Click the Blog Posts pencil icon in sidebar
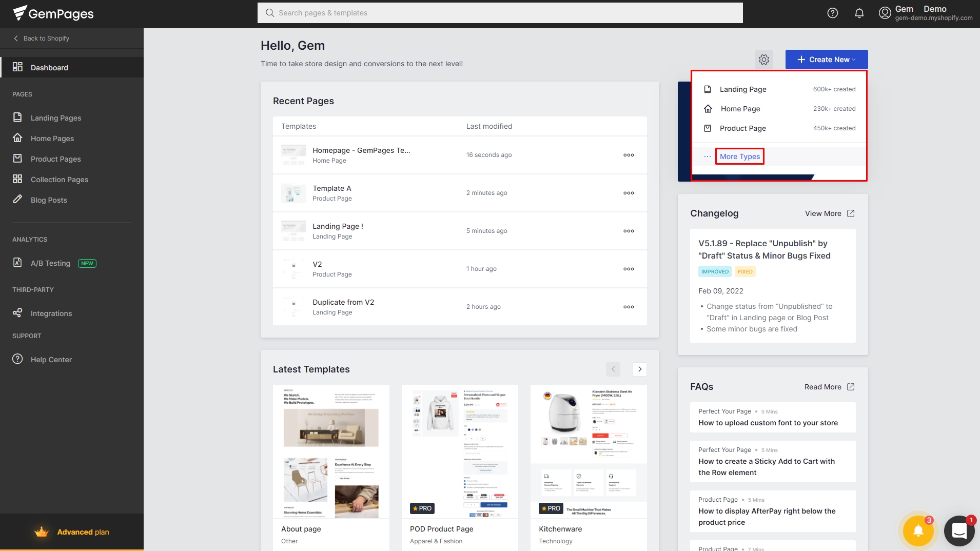The width and height of the screenshot is (980, 551). point(17,199)
